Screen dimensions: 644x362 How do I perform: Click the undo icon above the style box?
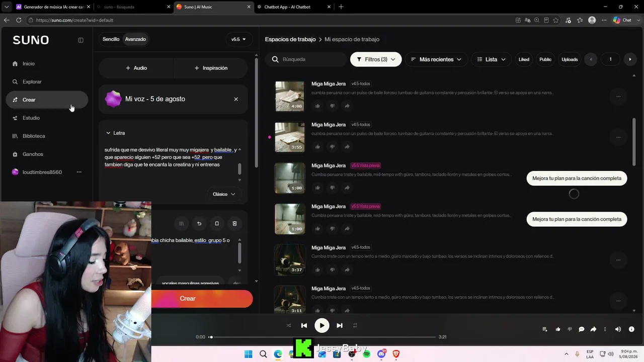[199, 223]
